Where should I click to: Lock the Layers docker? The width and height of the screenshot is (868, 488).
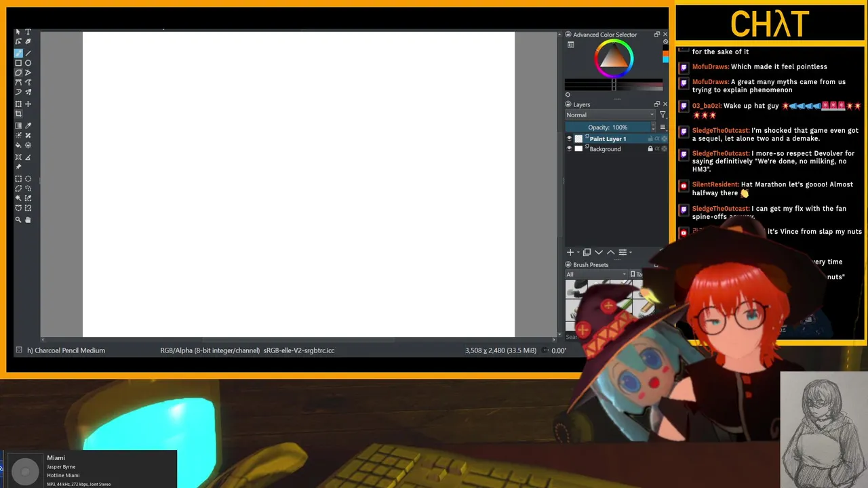[x=568, y=104]
